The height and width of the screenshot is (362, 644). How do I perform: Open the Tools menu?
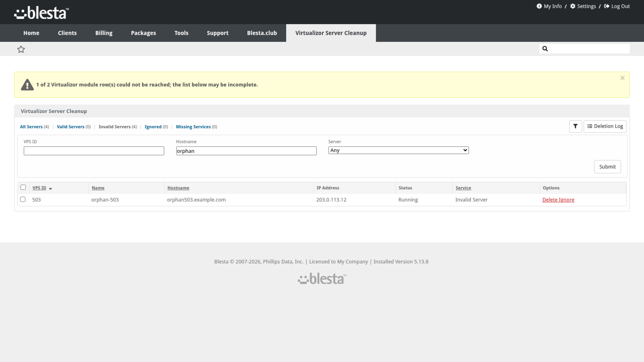(181, 33)
